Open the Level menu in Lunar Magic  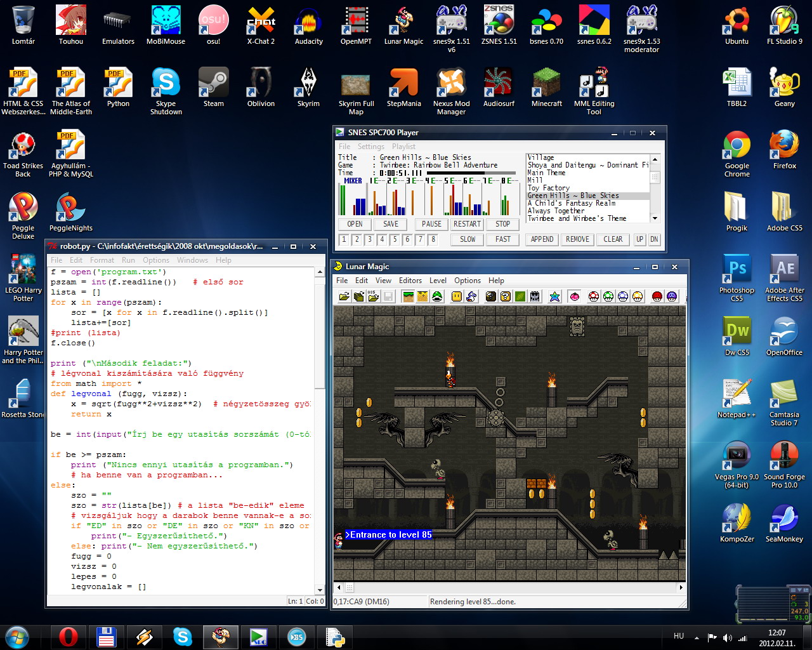[438, 281]
